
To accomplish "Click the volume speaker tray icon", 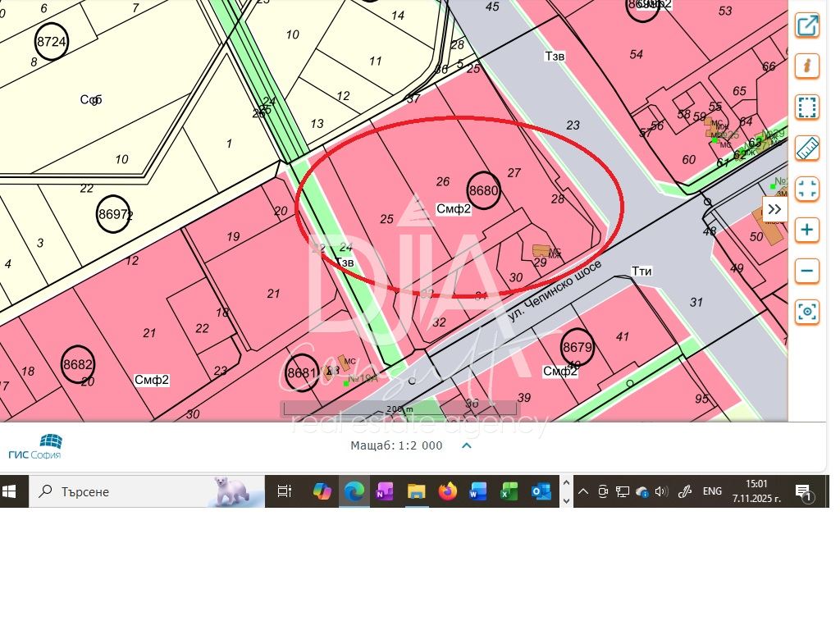I will [x=661, y=492].
